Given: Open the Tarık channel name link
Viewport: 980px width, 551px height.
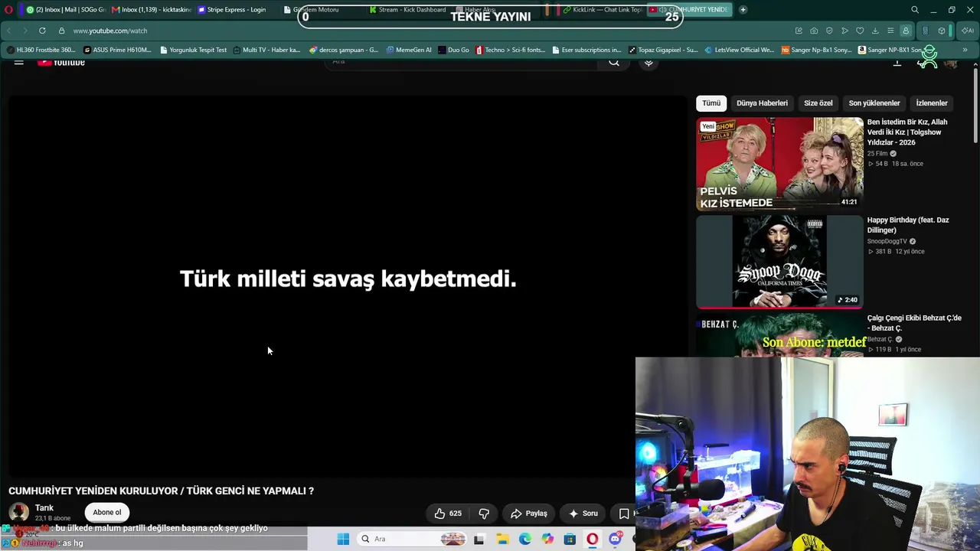Looking at the screenshot, I should coord(44,508).
